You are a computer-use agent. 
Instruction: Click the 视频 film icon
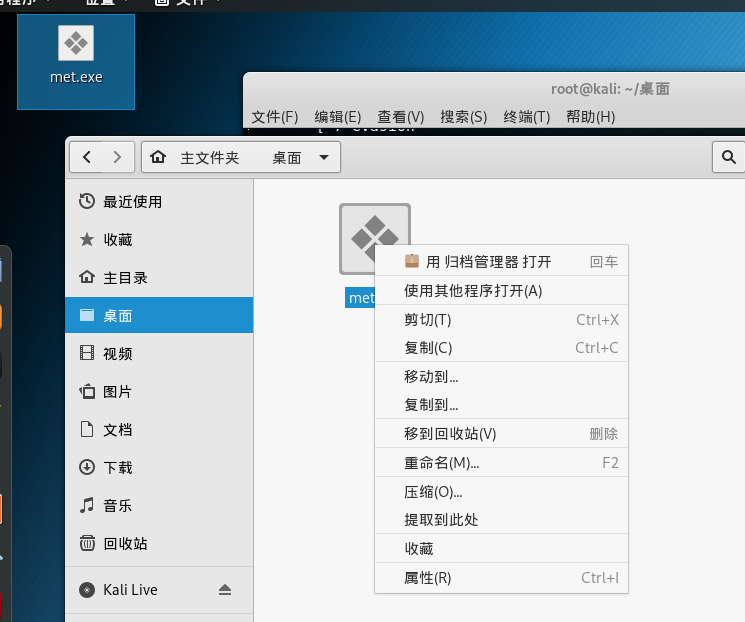pyautogui.click(x=87, y=353)
